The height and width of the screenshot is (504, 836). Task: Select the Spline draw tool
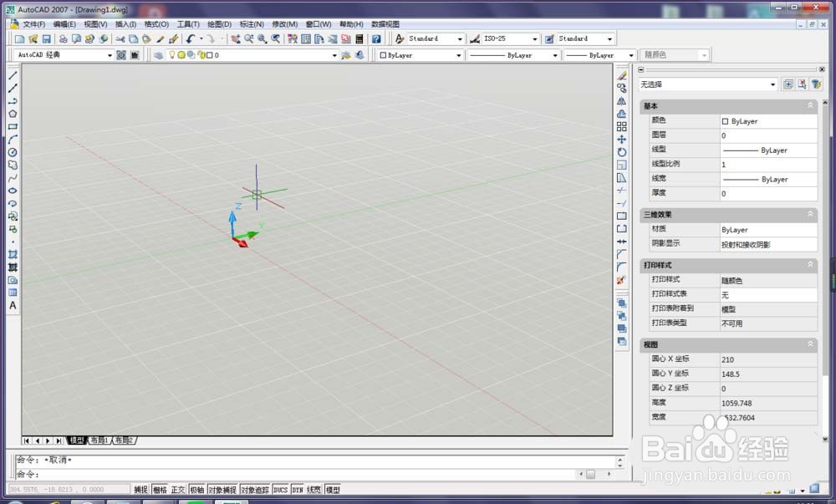click(x=13, y=178)
